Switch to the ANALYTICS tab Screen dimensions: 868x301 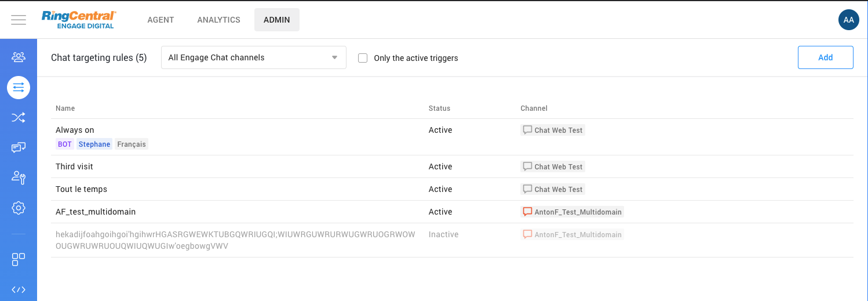[218, 20]
